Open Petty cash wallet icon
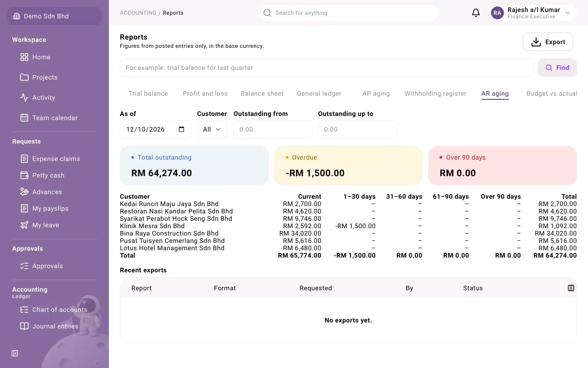Image resolution: width=588 pixels, height=368 pixels. pyautogui.click(x=24, y=175)
